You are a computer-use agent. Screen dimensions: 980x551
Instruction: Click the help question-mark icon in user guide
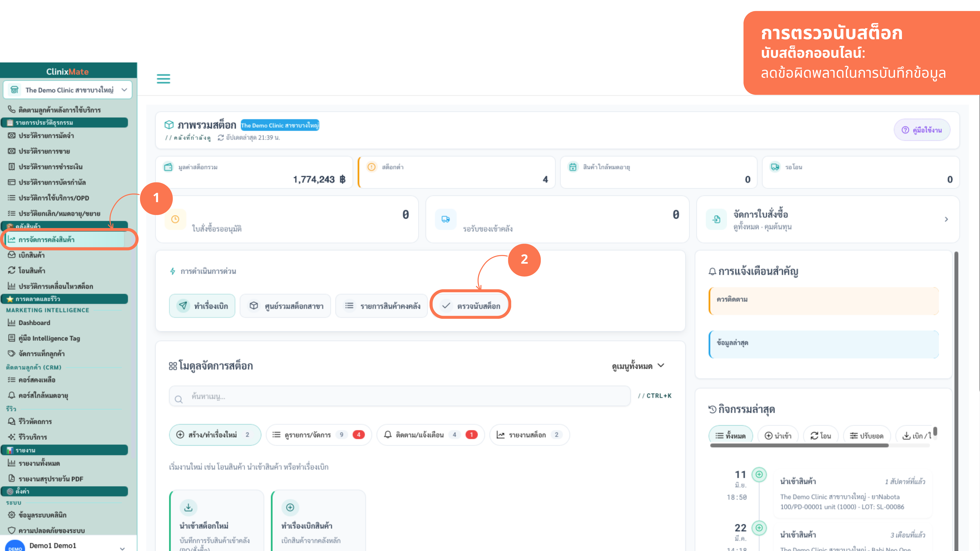tap(905, 130)
